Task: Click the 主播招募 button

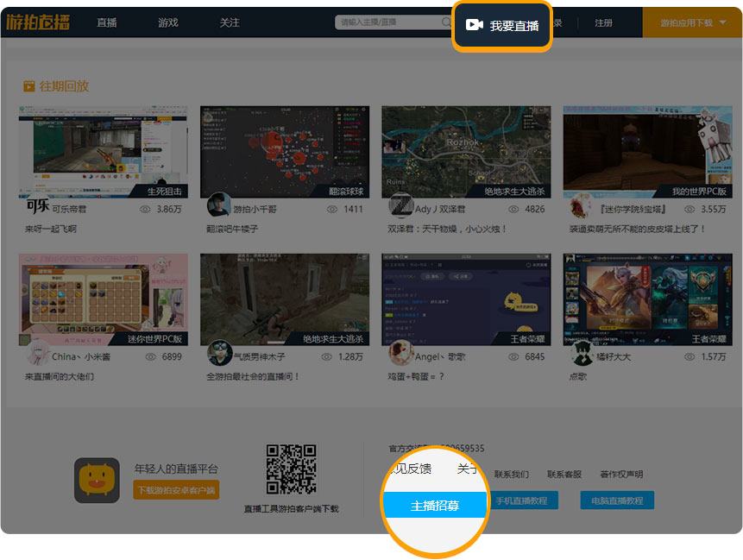Action: pos(435,506)
